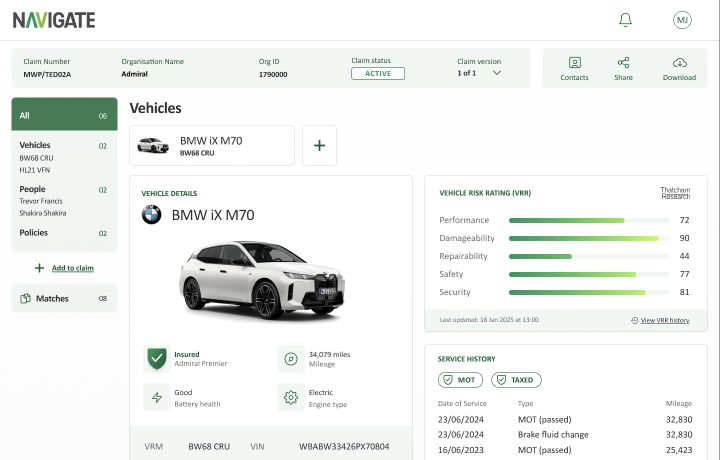Expand the Claim version dropdown chevron
Screen dimensions: 720x460
[497, 73]
